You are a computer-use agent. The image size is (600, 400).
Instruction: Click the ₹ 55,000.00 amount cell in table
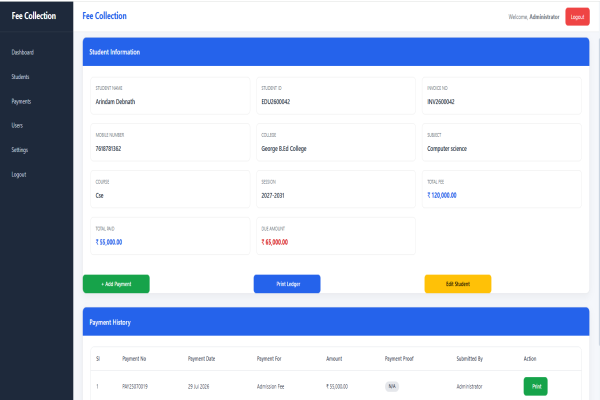pyautogui.click(x=337, y=387)
